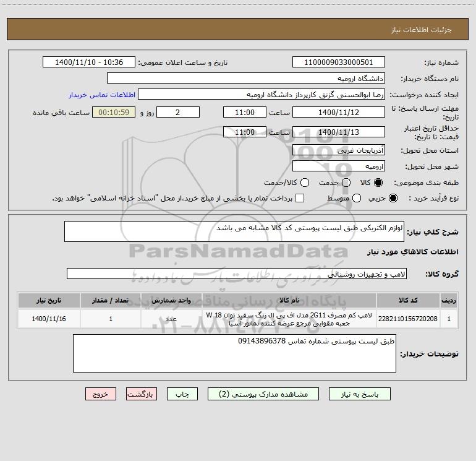The width and height of the screenshot is (476, 461).
Task: Click request number field 1100009033000501
Action: coord(339,62)
